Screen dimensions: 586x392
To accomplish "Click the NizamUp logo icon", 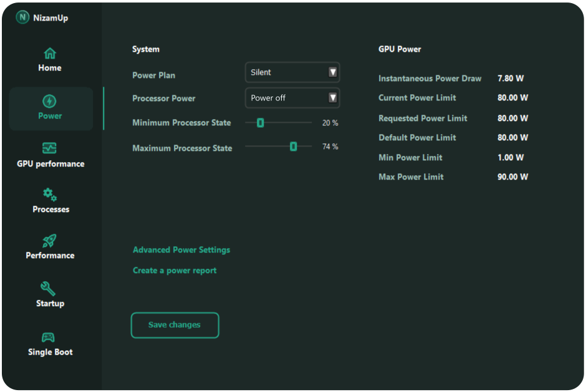I will (x=23, y=17).
